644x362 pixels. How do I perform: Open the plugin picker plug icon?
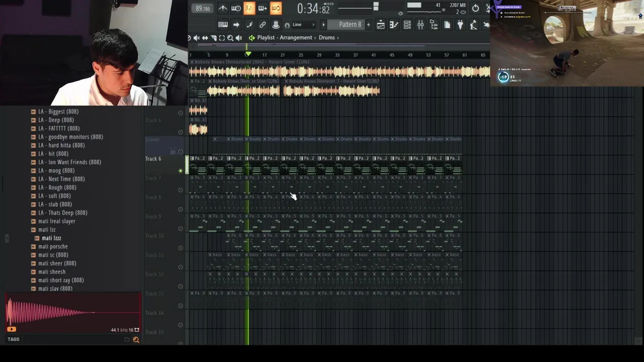point(460,25)
